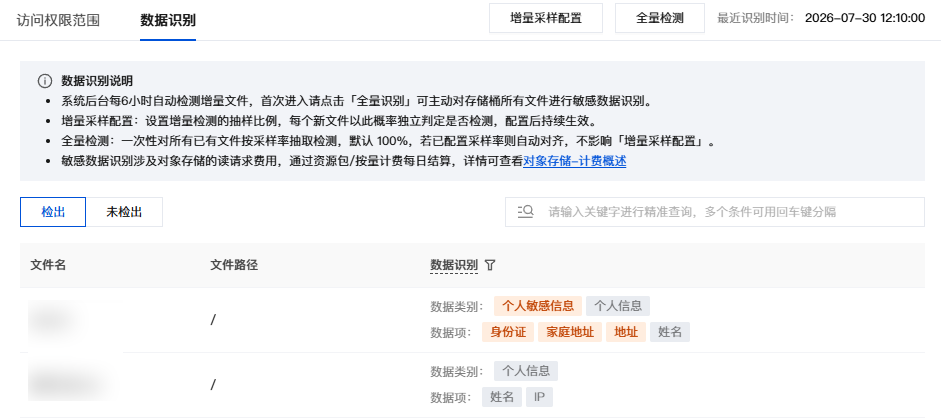Focus the keyword search input field
Viewport: 941px width, 420px height.
715,212
